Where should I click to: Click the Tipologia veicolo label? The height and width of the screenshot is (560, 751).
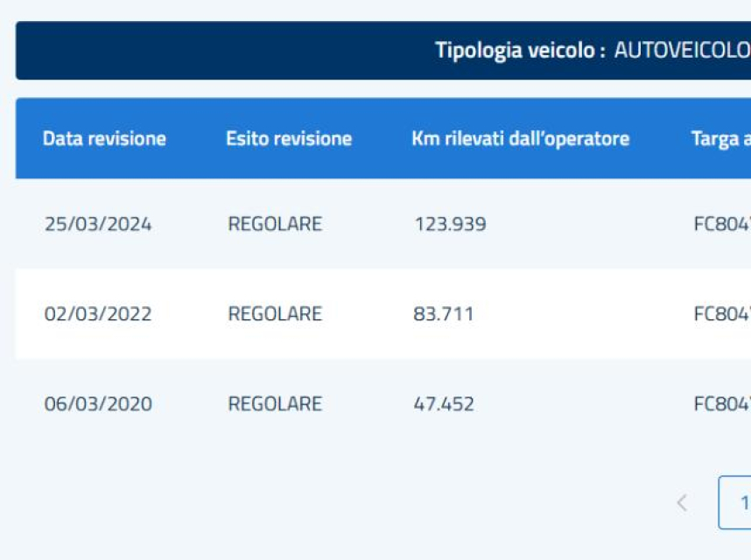(521, 50)
